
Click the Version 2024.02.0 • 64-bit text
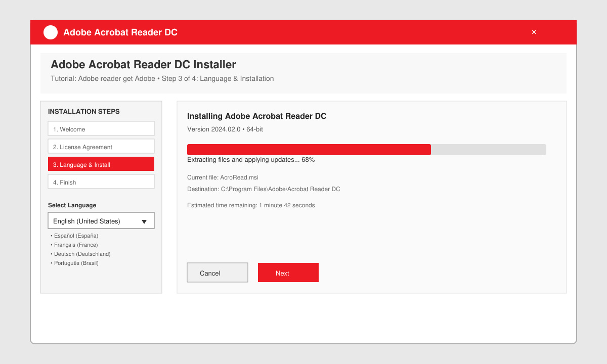tap(225, 129)
